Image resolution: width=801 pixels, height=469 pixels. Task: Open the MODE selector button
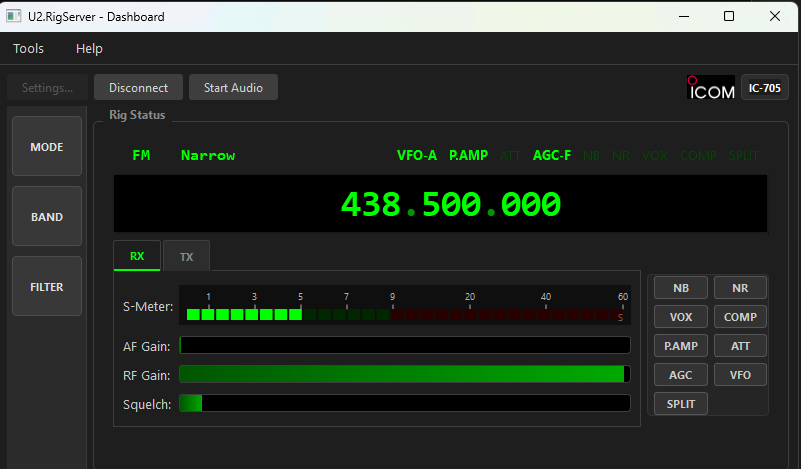click(47, 147)
